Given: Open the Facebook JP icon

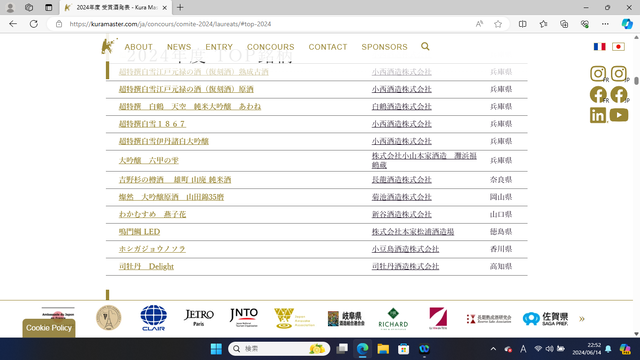Looking at the screenshot, I should pyautogui.click(x=619, y=94).
